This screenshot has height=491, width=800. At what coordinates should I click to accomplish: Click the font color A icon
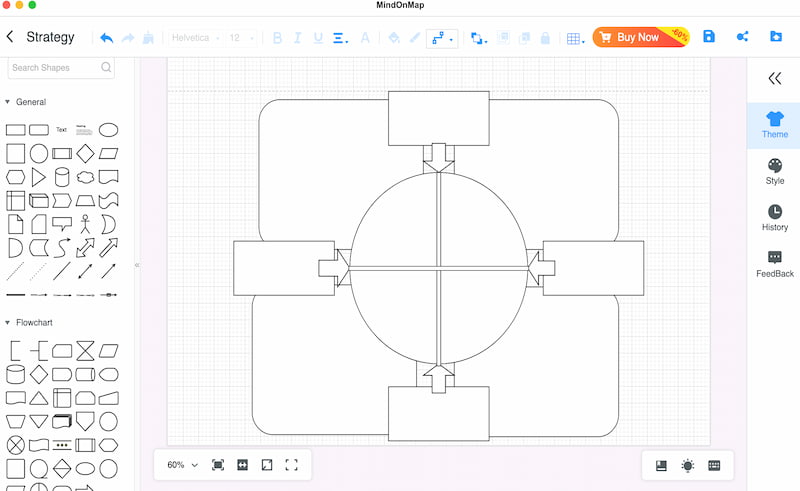365,38
